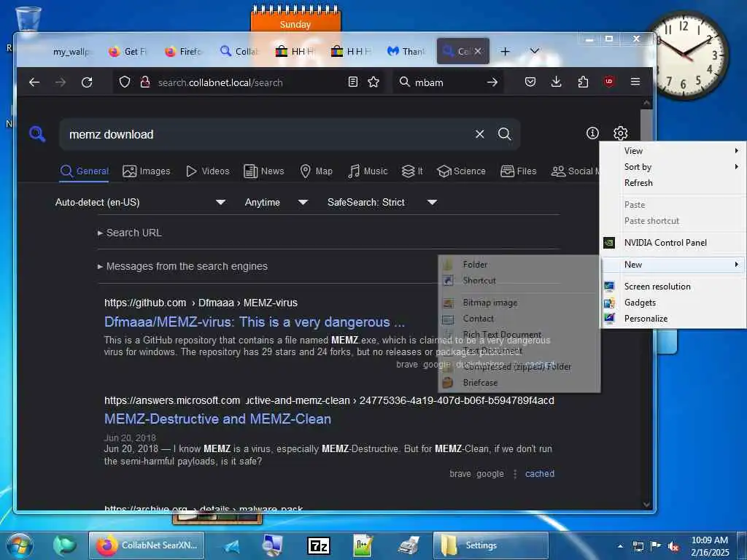Click the memz download search input
The width and height of the screenshot is (747, 560).
click(x=267, y=134)
